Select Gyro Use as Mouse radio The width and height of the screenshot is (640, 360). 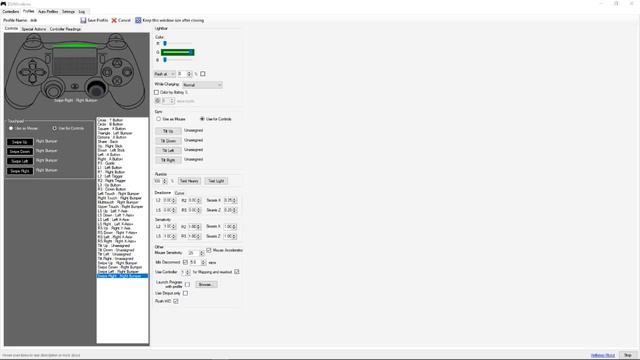pos(158,119)
